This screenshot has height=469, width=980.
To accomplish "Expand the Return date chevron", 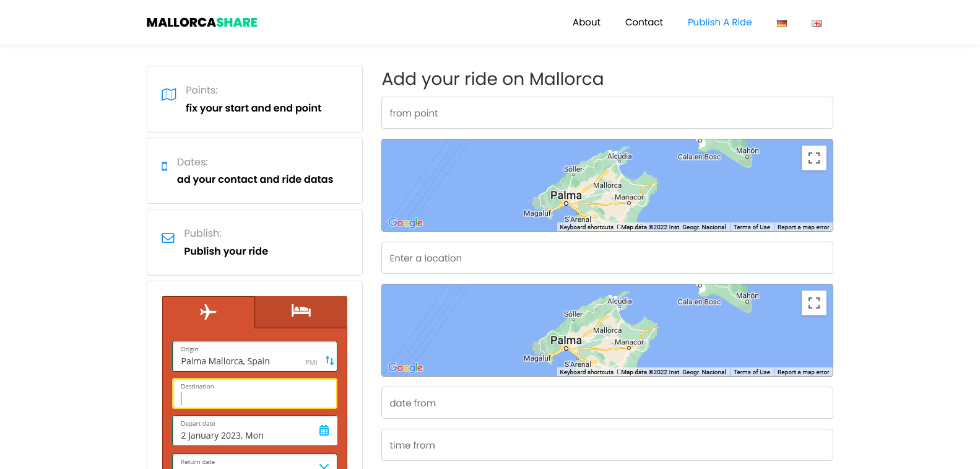I will point(324,465).
